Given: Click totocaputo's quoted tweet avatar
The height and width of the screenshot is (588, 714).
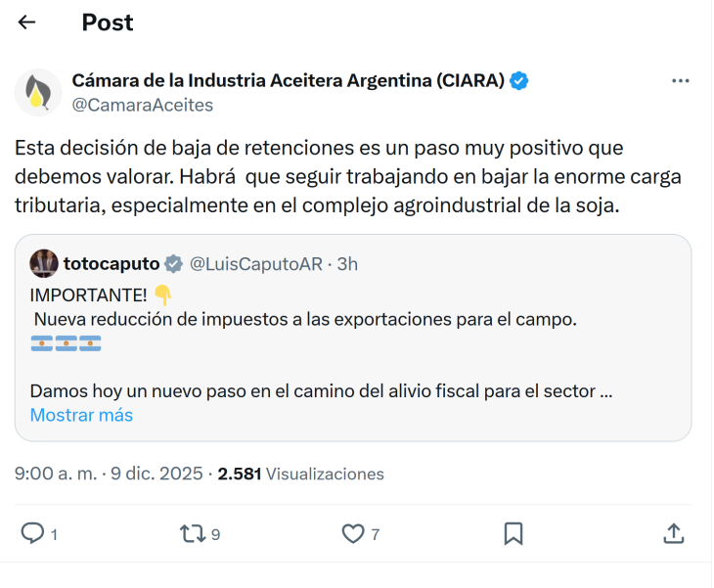Looking at the screenshot, I should [44, 263].
